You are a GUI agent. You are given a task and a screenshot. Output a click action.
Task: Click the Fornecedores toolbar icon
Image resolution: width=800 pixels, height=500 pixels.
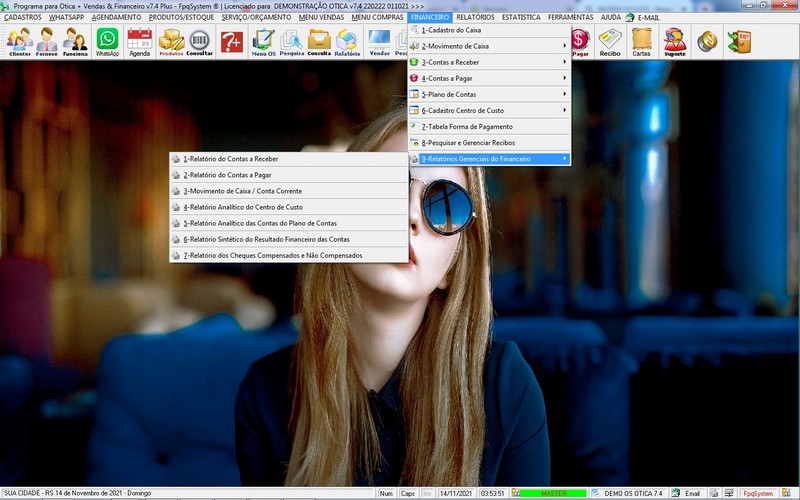pyautogui.click(x=47, y=42)
